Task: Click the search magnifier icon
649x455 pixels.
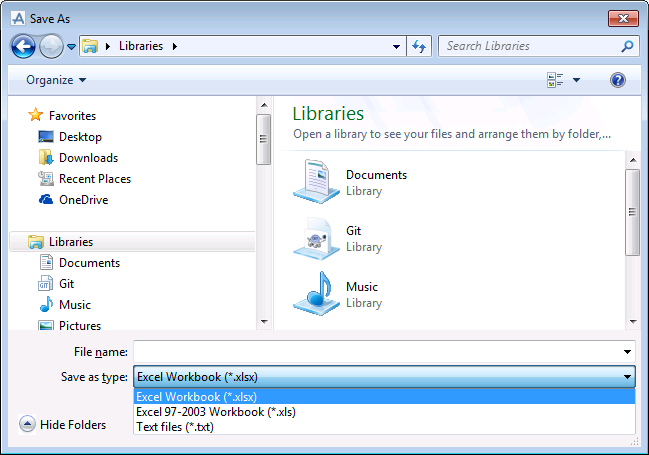Action: click(x=627, y=46)
